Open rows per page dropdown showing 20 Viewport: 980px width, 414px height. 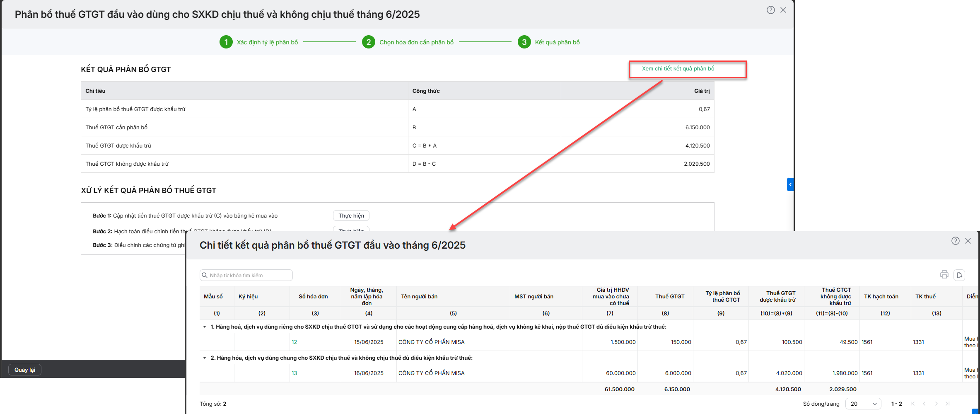[x=863, y=404]
